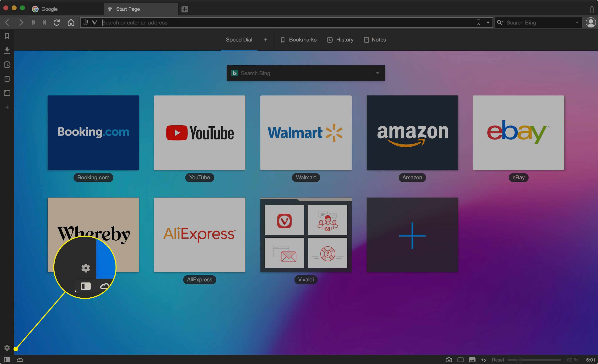Screen dimensions: 598x364
Task: Click the Bing logo in start page search
Action: click(234, 73)
